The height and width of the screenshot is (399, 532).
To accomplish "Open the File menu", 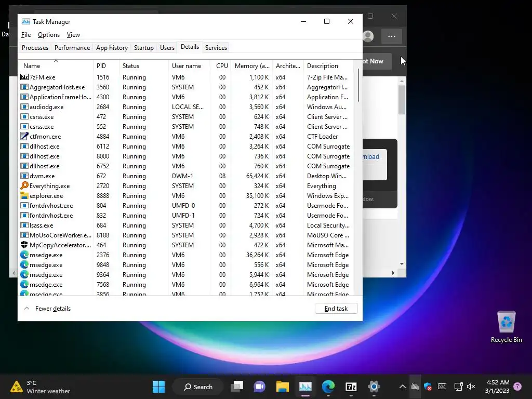I will coord(26,35).
